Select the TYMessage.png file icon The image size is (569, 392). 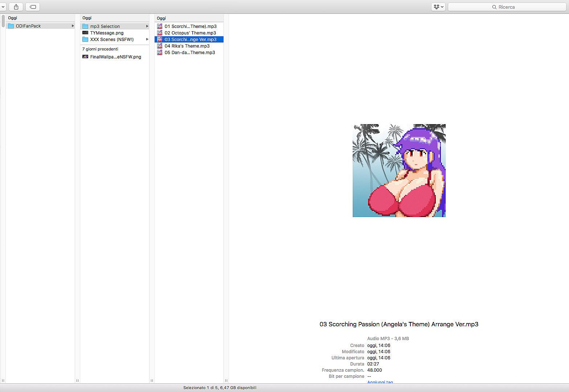click(85, 33)
